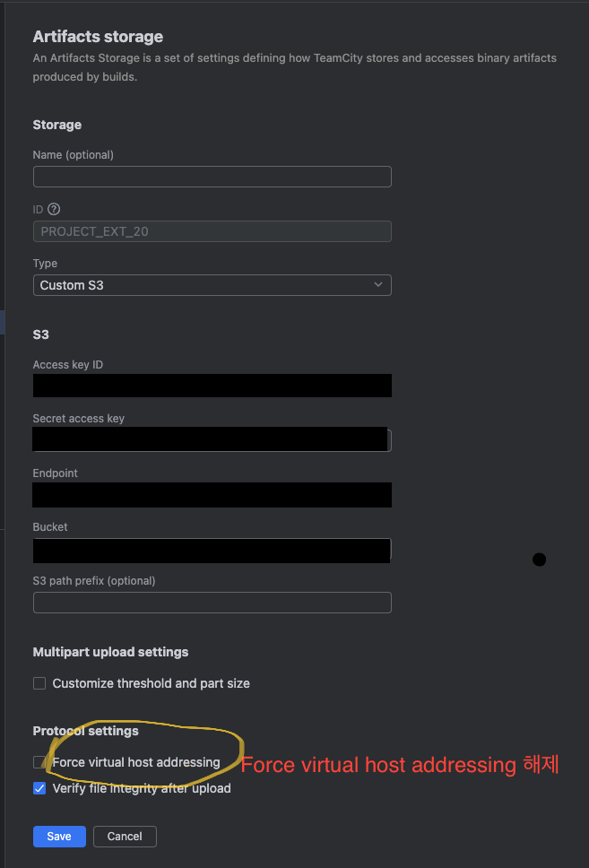The width and height of the screenshot is (589, 868).
Task: Focus the Bucket input field
Action: point(212,550)
